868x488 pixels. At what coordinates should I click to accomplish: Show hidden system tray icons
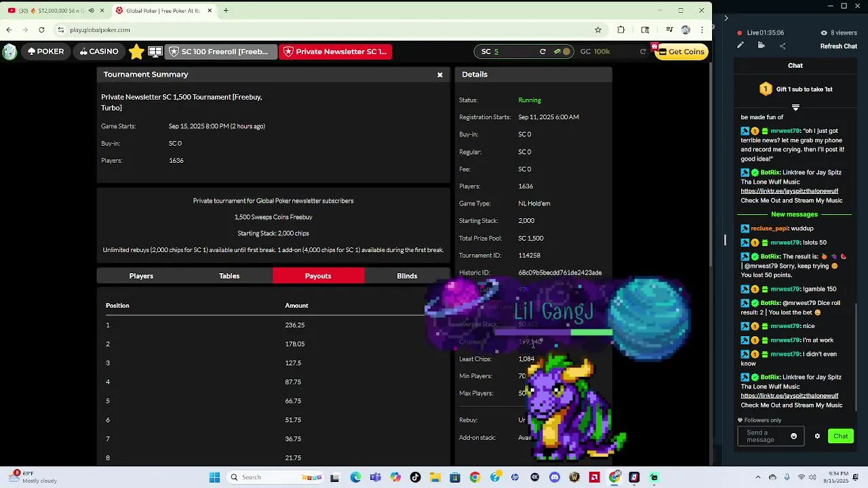[758, 477]
